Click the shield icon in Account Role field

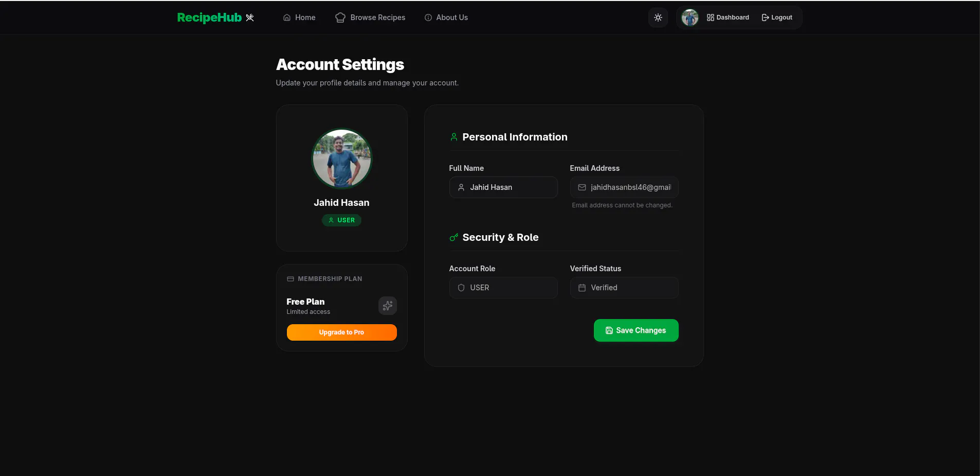(461, 288)
